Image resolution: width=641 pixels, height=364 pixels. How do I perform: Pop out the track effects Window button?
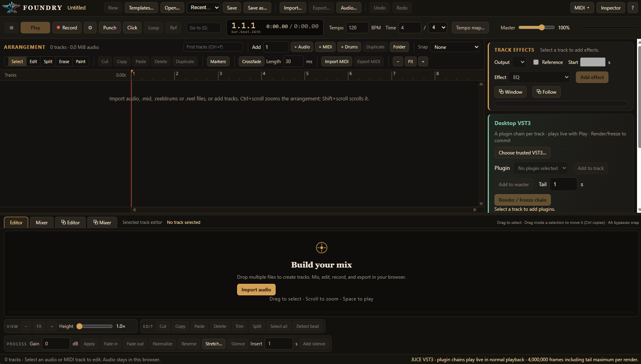coord(510,92)
